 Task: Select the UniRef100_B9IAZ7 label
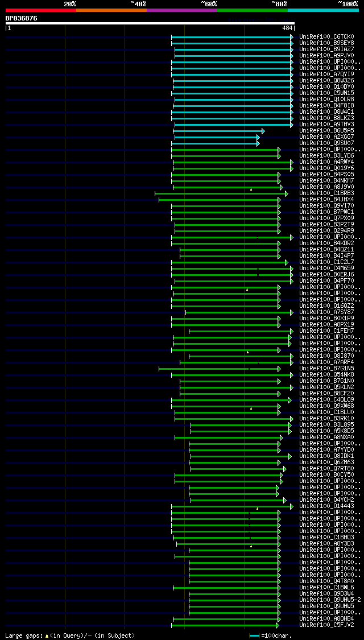point(326,49)
